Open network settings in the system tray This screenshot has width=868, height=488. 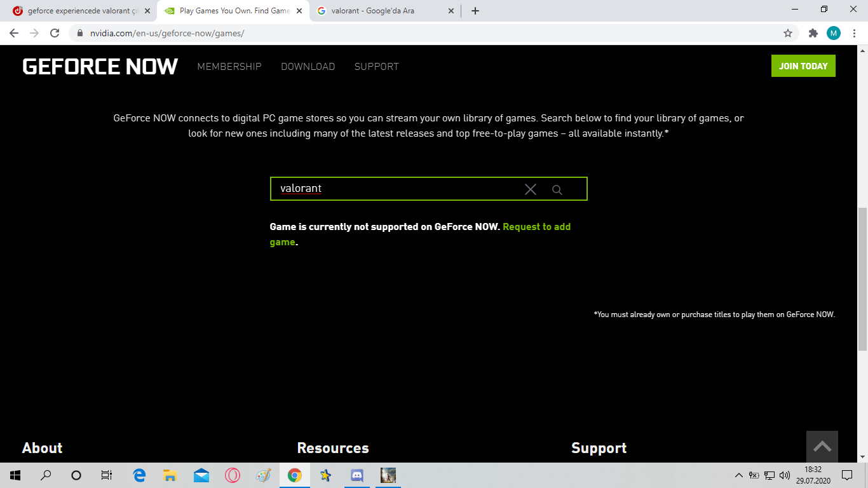[x=770, y=475]
